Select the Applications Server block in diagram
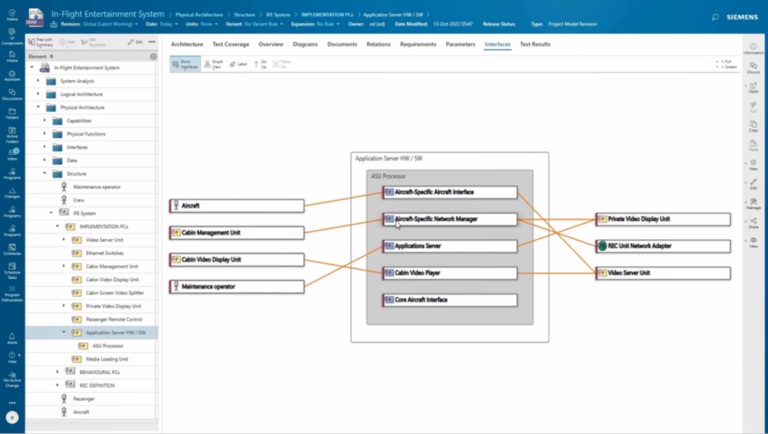The height and width of the screenshot is (434, 768). click(450, 246)
